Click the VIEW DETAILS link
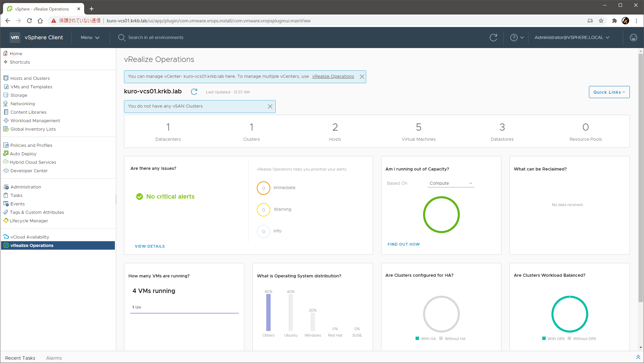The image size is (644, 363). click(149, 246)
